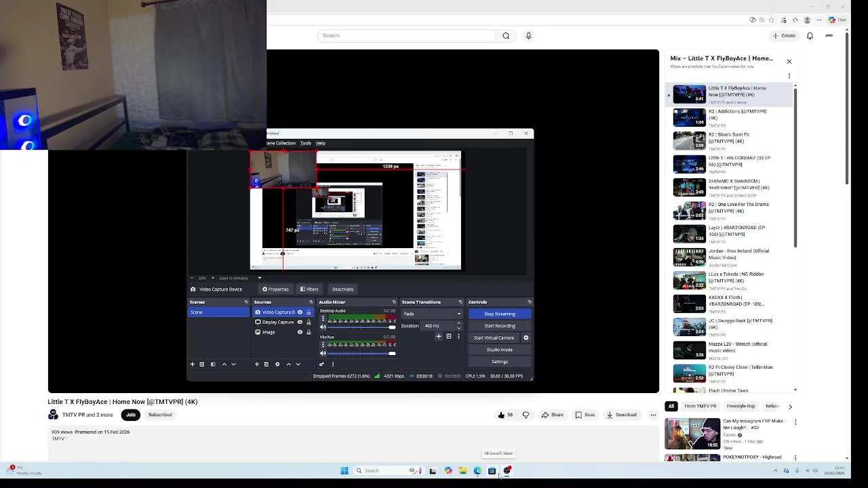The image size is (868, 488).
Task: Open YouTube notifications bell
Action: click(x=810, y=36)
